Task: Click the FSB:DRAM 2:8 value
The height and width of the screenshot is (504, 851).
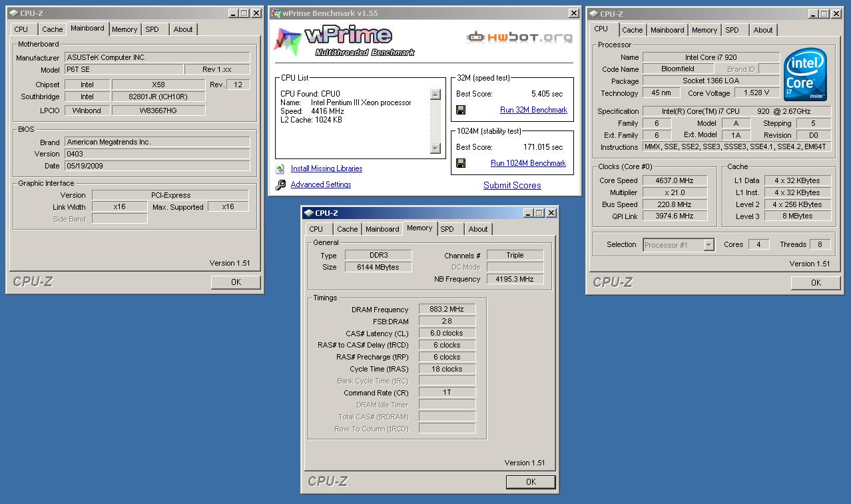Action: pyautogui.click(x=447, y=322)
